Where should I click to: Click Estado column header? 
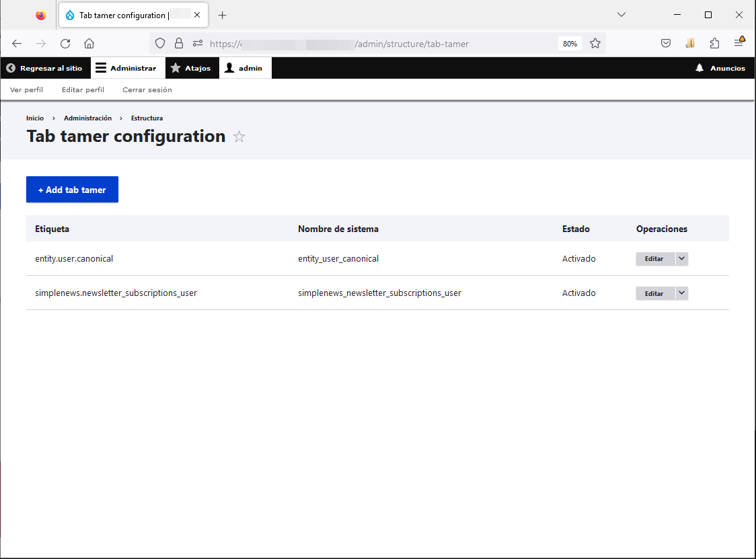pos(576,229)
